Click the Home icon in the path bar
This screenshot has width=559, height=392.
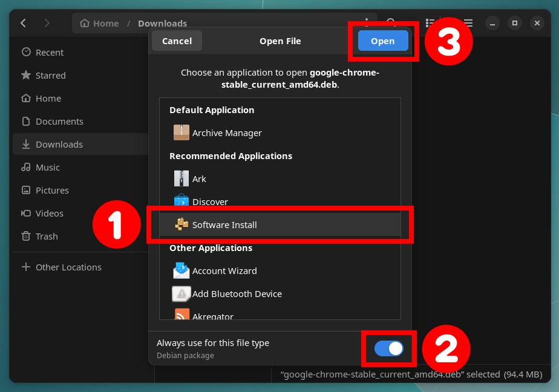[x=85, y=23]
